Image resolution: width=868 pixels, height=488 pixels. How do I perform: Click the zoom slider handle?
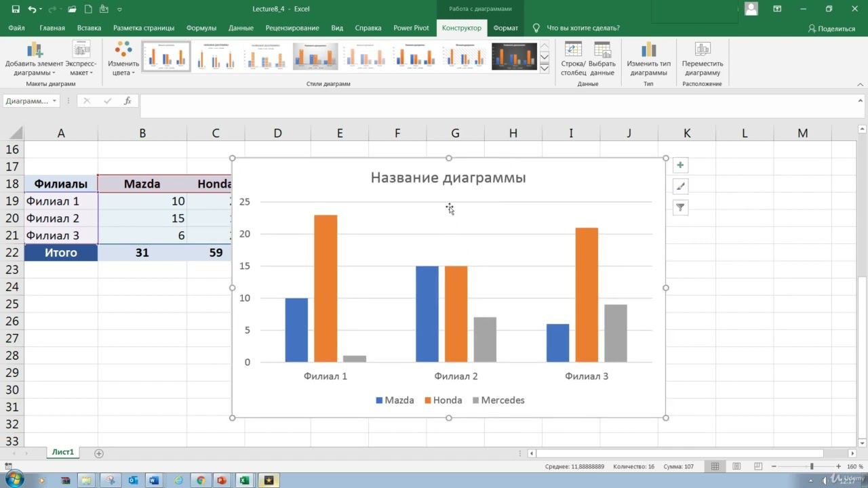click(x=812, y=466)
